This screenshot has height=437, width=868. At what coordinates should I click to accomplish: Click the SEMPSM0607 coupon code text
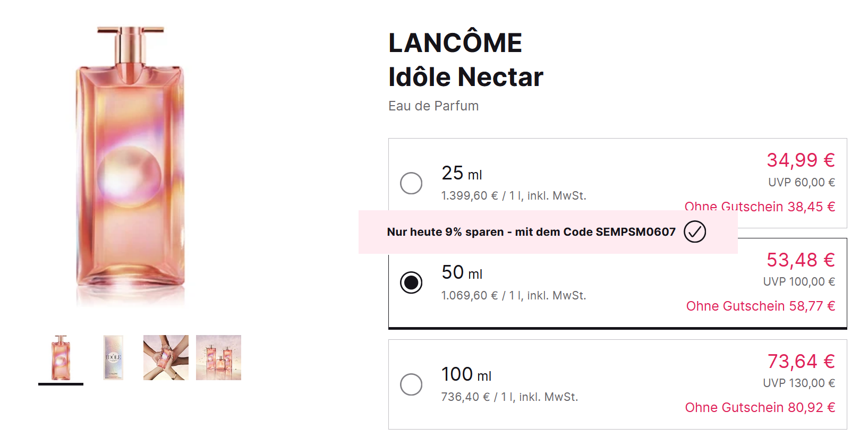(635, 232)
